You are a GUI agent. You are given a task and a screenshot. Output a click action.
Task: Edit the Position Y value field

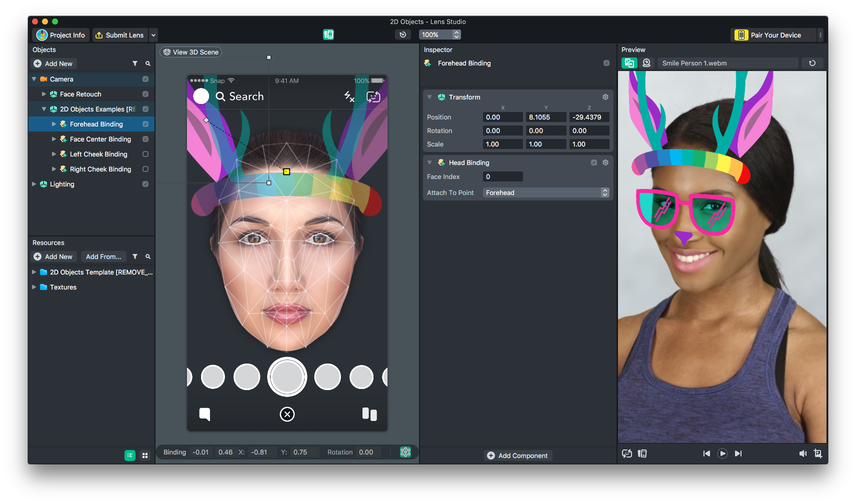coord(545,116)
